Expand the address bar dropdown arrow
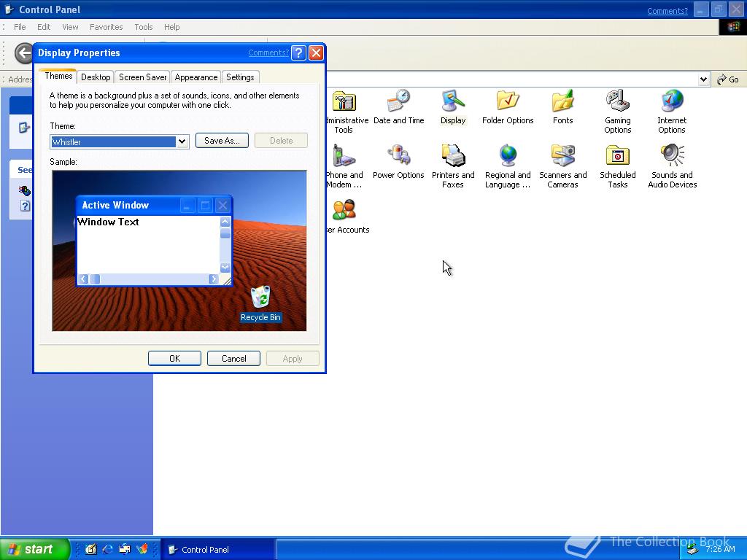Viewport: 747px width, 560px height. tap(704, 79)
